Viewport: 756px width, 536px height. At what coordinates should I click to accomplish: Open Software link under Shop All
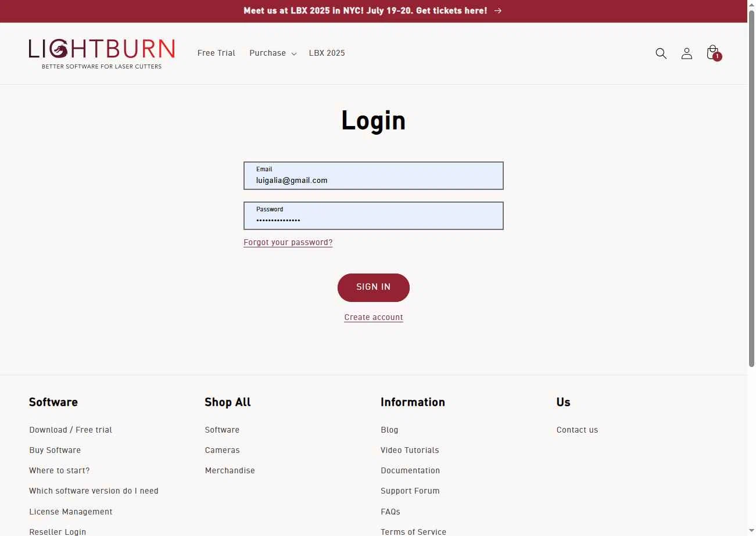(222, 430)
